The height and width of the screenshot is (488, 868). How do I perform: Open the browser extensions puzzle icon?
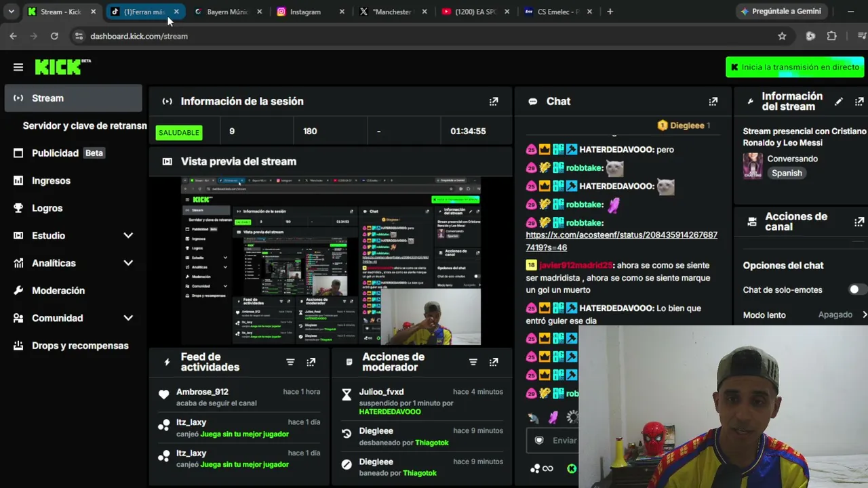click(831, 36)
